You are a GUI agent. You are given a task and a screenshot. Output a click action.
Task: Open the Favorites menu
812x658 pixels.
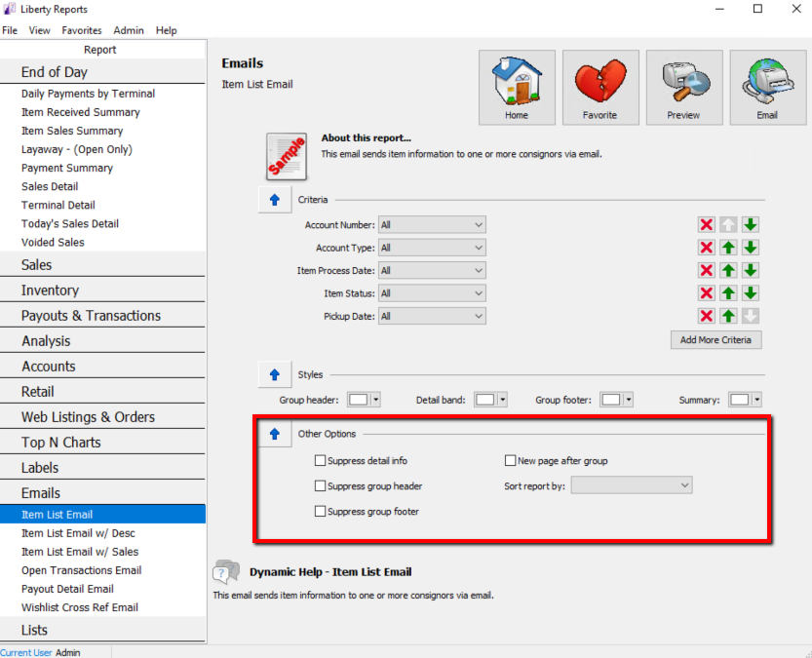click(x=82, y=30)
